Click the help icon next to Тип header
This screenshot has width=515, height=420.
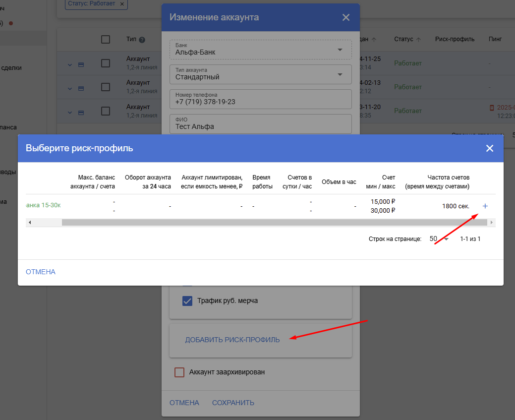[142, 40]
